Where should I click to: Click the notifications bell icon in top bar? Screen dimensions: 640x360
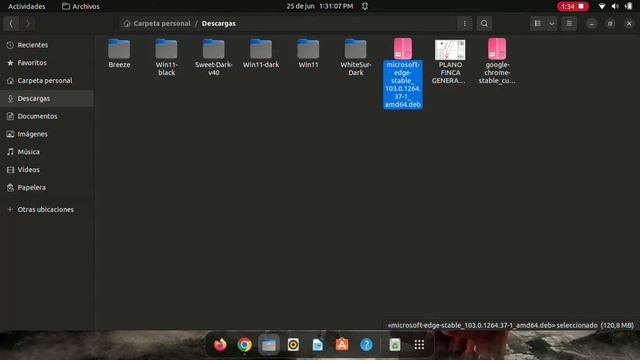365,6
